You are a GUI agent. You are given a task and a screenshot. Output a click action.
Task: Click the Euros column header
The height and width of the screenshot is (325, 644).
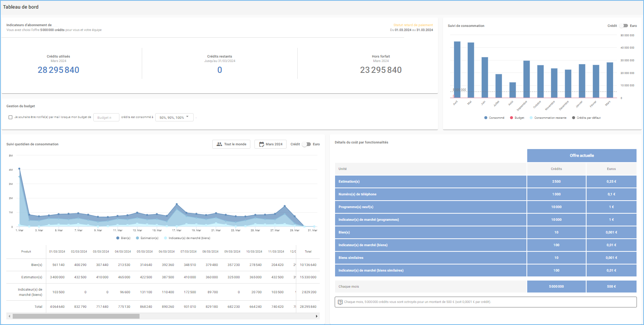click(611, 169)
